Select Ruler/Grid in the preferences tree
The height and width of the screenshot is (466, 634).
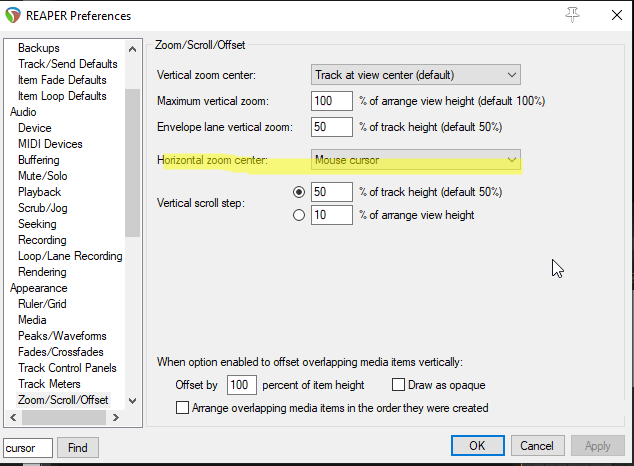[x=42, y=304]
